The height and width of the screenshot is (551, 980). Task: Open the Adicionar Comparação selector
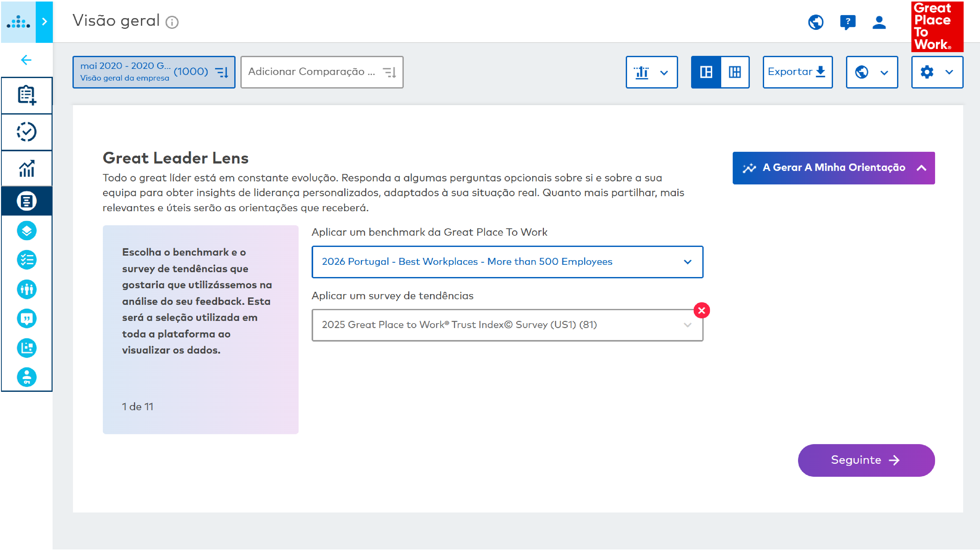coord(322,72)
